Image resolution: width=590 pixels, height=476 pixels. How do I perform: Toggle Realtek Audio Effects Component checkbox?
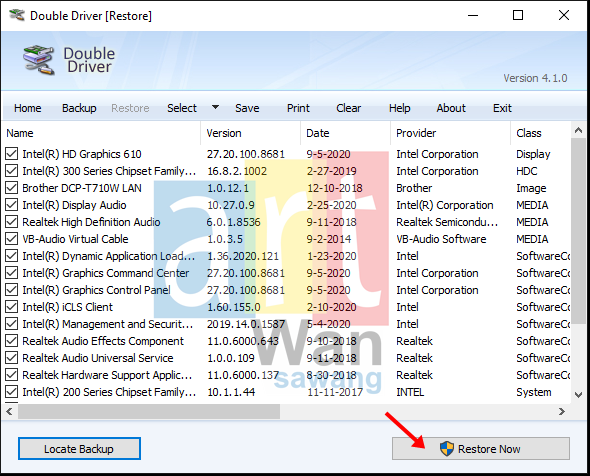click(12, 341)
